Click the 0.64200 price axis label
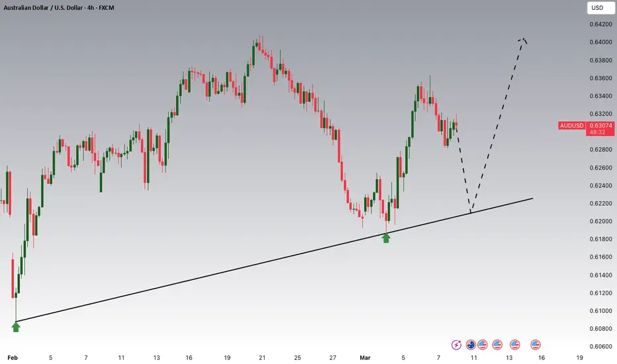 [600, 24]
